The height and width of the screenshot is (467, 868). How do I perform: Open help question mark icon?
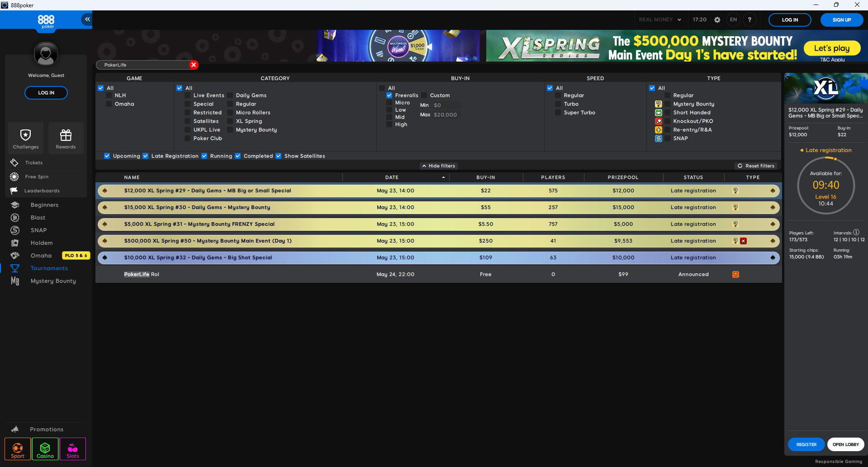pyautogui.click(x=749, y=20)
